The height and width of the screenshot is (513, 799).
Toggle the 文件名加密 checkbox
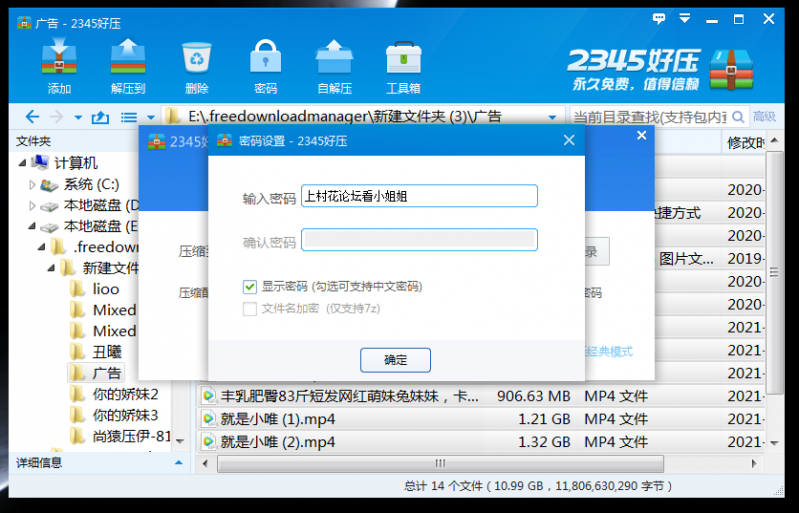[250, 309]
